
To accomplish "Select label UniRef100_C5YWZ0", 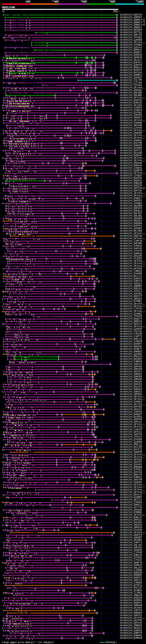I will pyautogui.click(x=131, y=175).
